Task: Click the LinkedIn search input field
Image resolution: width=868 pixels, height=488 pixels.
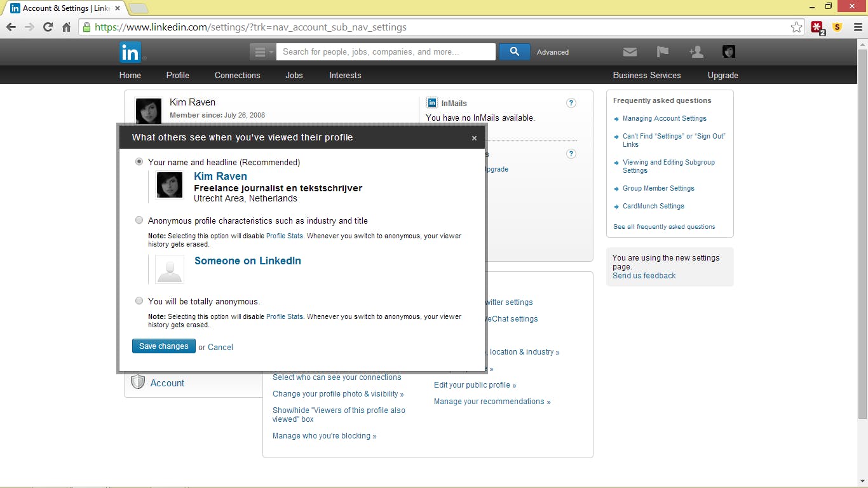Action: click(x=386, y=52)
